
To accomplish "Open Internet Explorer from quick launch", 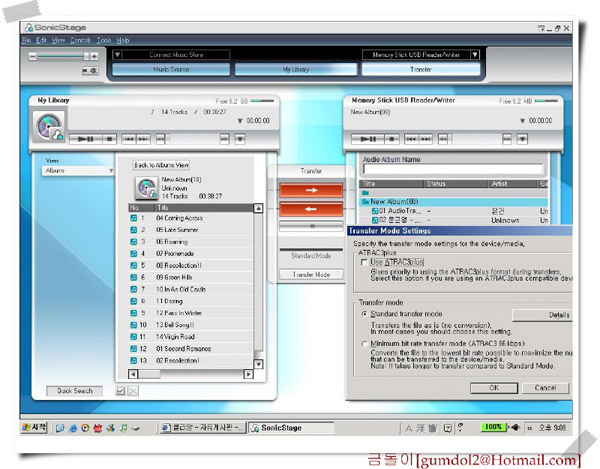I will click(73, 428).
